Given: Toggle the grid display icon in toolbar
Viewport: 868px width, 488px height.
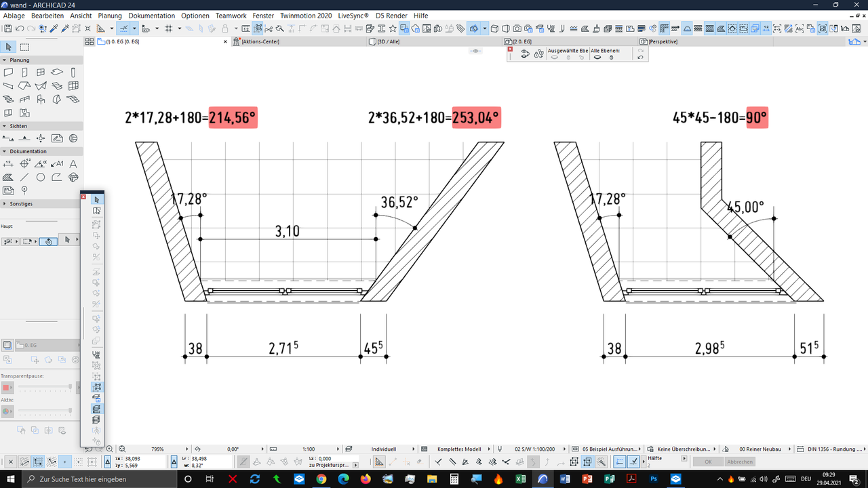Looking at the screenshot, I should pos(169,28).
